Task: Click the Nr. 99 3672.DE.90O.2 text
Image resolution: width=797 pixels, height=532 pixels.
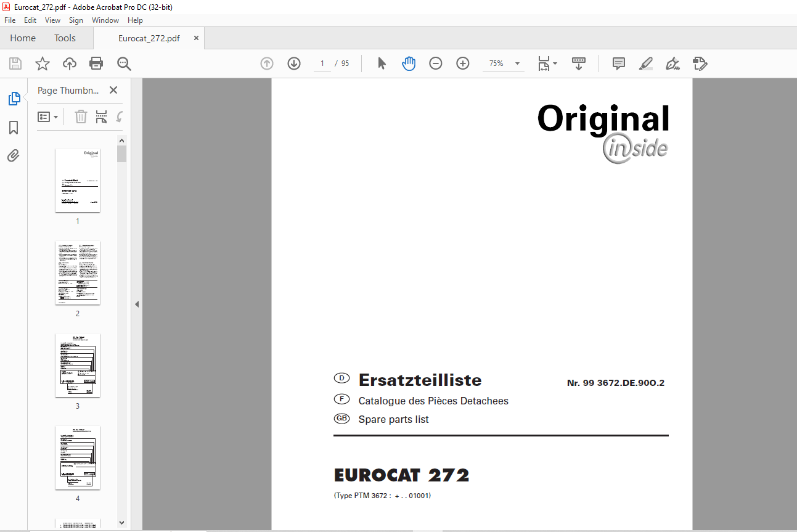Action: coord(616,383)
